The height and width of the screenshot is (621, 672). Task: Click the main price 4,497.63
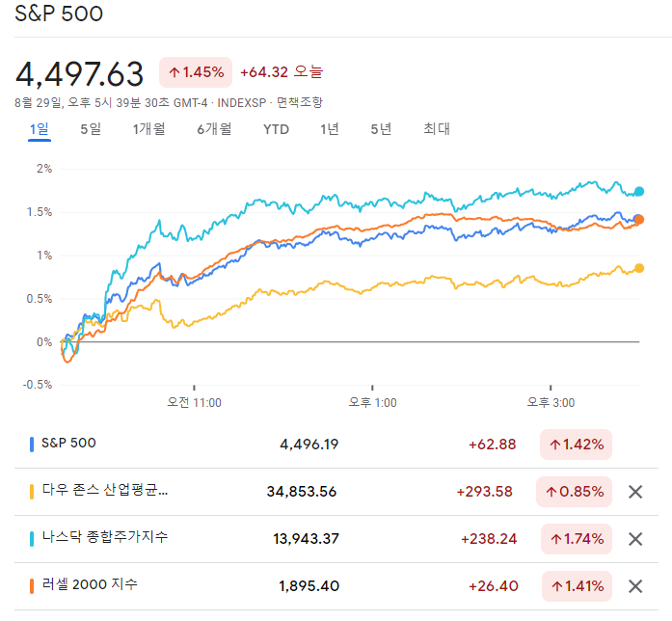79,74
